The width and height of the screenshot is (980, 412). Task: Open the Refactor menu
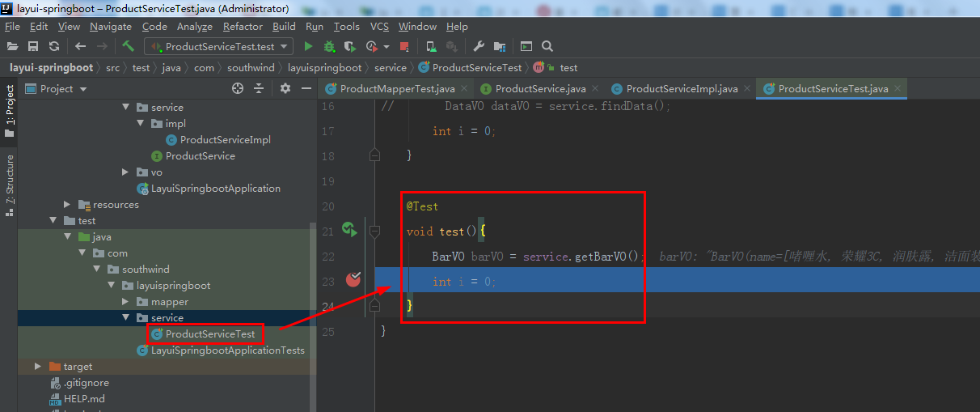pos(243,26)
